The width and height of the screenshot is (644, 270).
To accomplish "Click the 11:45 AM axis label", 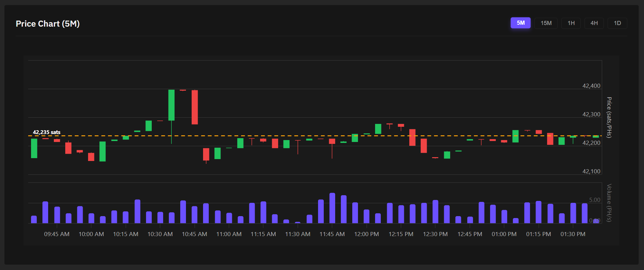I will pyautogui.click(x=332, y=234).
